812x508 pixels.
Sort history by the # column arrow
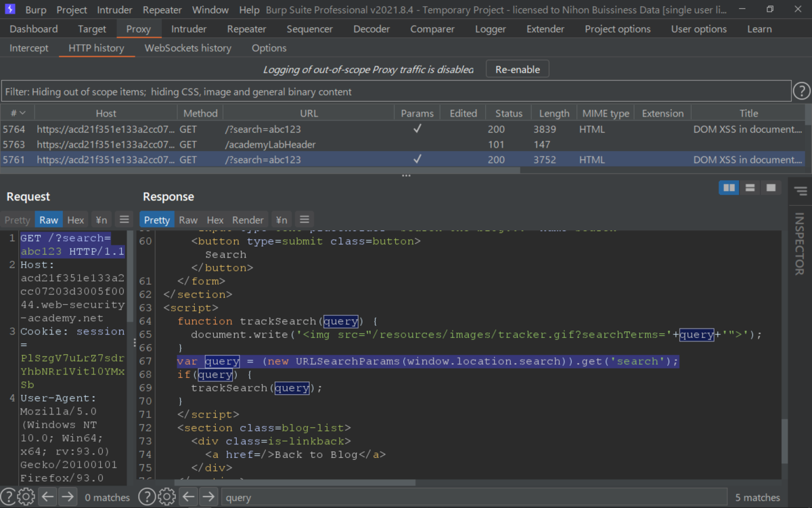[x=23, y=113]
